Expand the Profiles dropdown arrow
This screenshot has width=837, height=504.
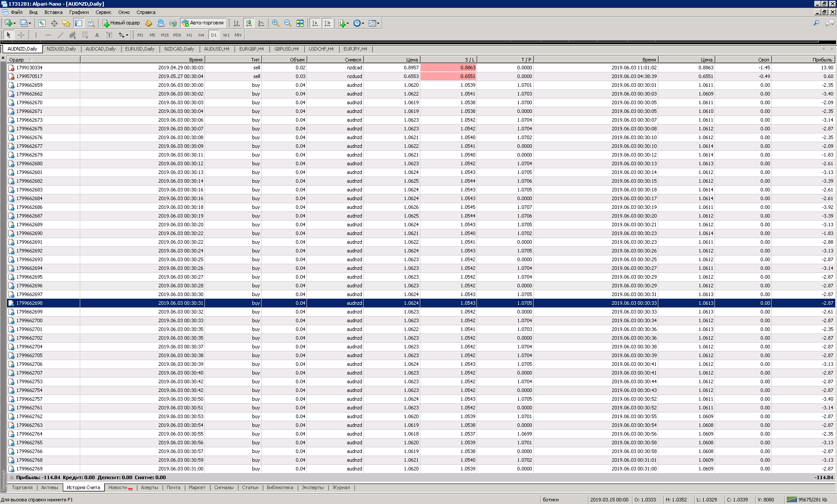coord(30,23)
